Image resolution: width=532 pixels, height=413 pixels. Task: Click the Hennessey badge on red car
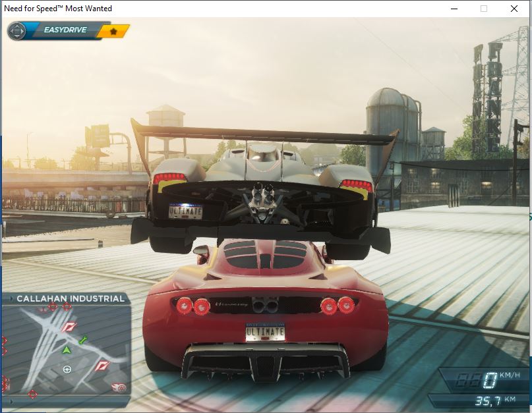click(231, 304)
